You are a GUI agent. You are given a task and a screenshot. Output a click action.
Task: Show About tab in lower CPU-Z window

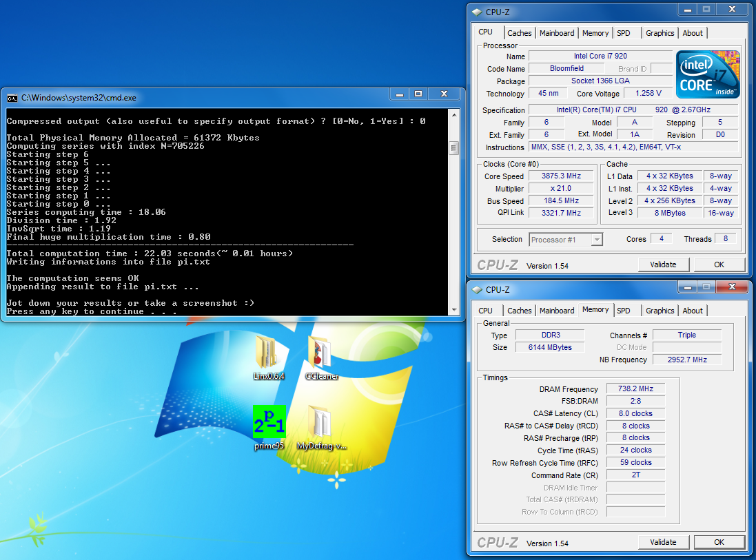693,311
